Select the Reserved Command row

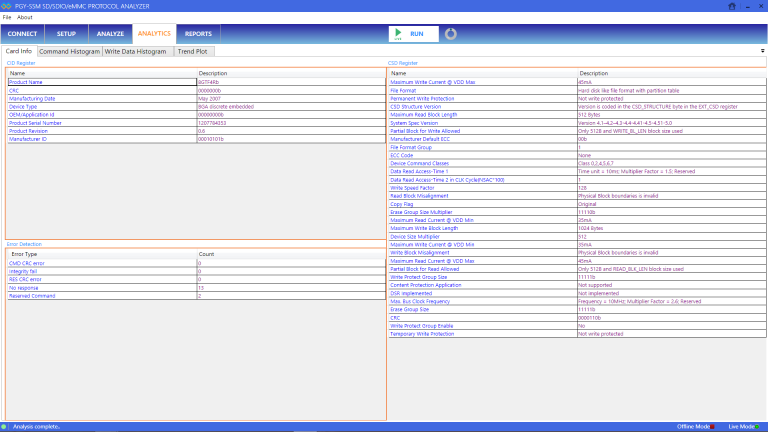click(196, 296)
